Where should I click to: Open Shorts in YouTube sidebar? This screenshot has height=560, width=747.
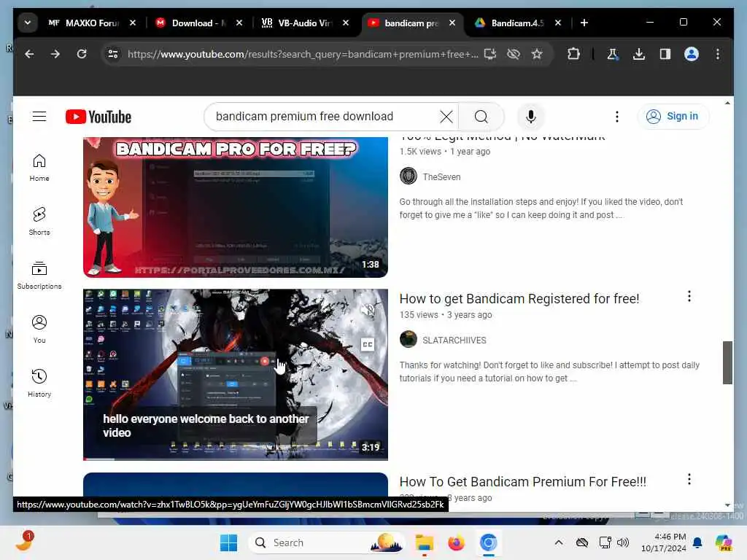coord(39,222)
